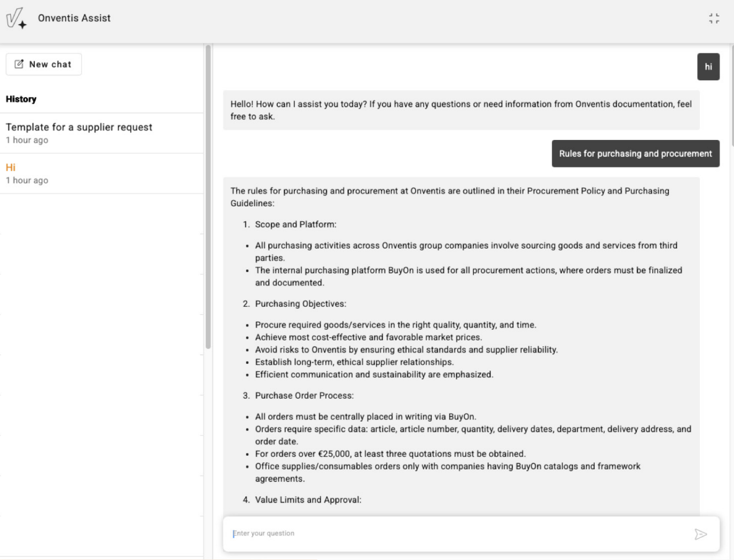Click the 'Hello! How can I assist' reply
Viewport: 734px width, 560px height.
pyautogui.click(x=460, y=110)
